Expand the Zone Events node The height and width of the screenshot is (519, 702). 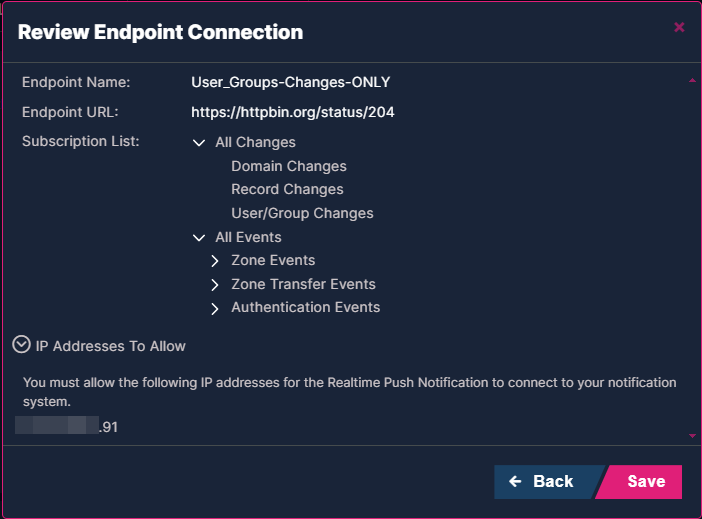pyautogui.click(x=215, y=261)
